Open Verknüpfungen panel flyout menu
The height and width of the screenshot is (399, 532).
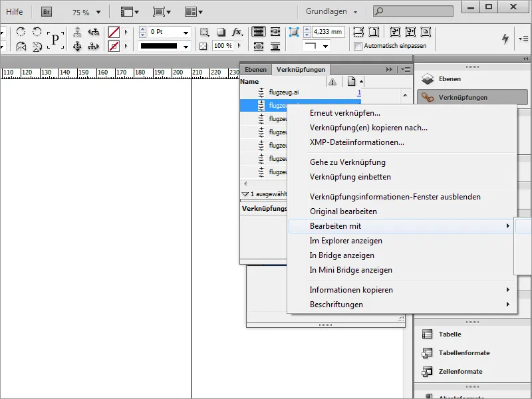click(x=405, y=70)
